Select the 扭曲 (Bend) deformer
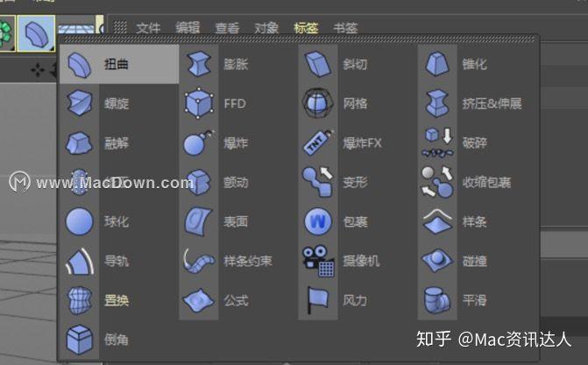This screenshot has width=588, height=365. (x=119, y=64)
